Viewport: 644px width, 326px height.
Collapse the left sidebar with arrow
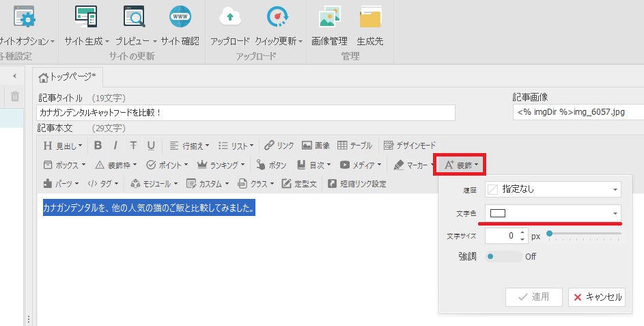[x=15, y=76]
